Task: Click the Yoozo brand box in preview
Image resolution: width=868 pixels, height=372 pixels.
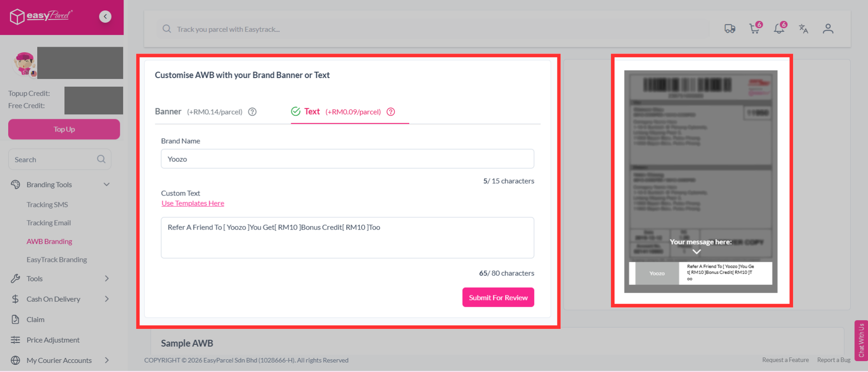Action: coord(657,274)
